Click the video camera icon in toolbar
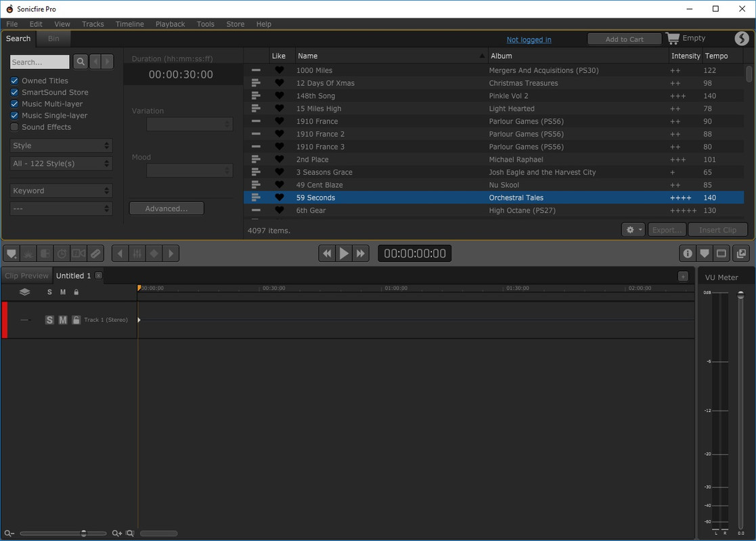756x541 pixels. (x=79, y=254)
